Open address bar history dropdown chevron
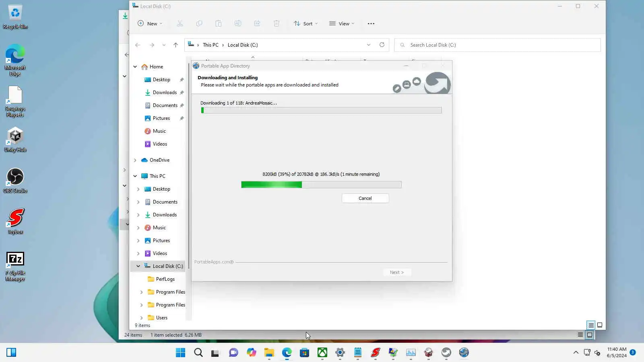 coord(369,45)
